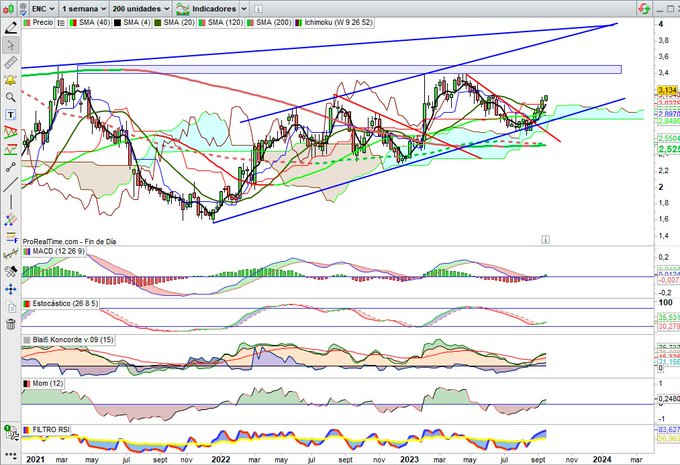Choose the two-point segment tool
The image size is (680, 465).
[10, 167]
